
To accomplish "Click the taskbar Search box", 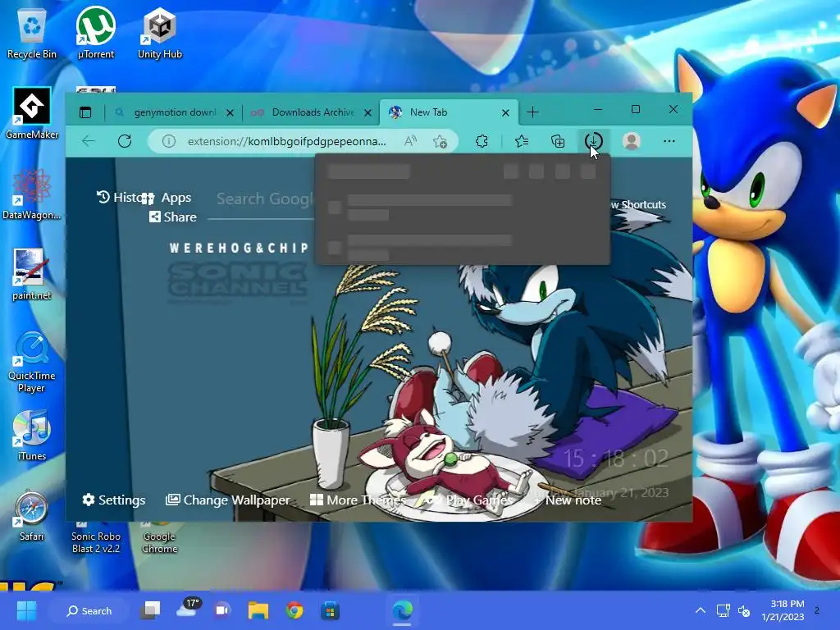I will pyautogui.click(x=89, y=610).
